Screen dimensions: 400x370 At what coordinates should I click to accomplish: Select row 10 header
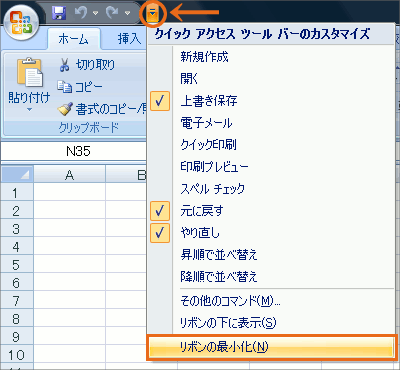click(17, 355)
